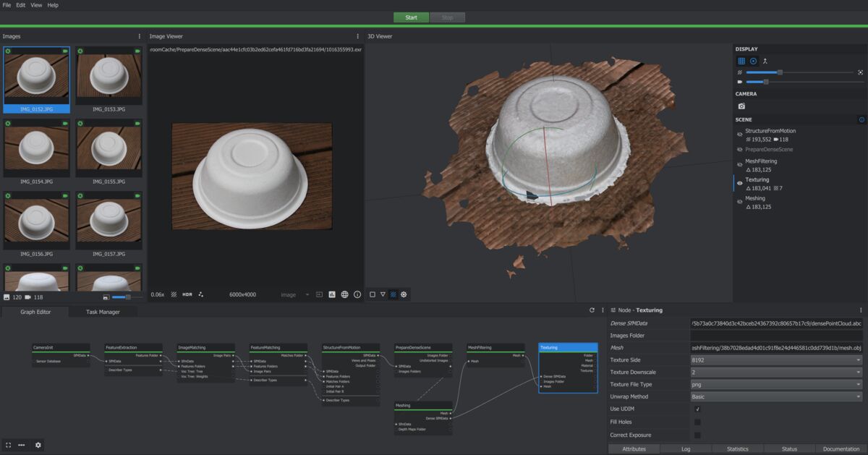This screenshot has height=455, width=868.
Task: Click the statistics chart icon in the Image Viewer
Action: pos(333,294)
